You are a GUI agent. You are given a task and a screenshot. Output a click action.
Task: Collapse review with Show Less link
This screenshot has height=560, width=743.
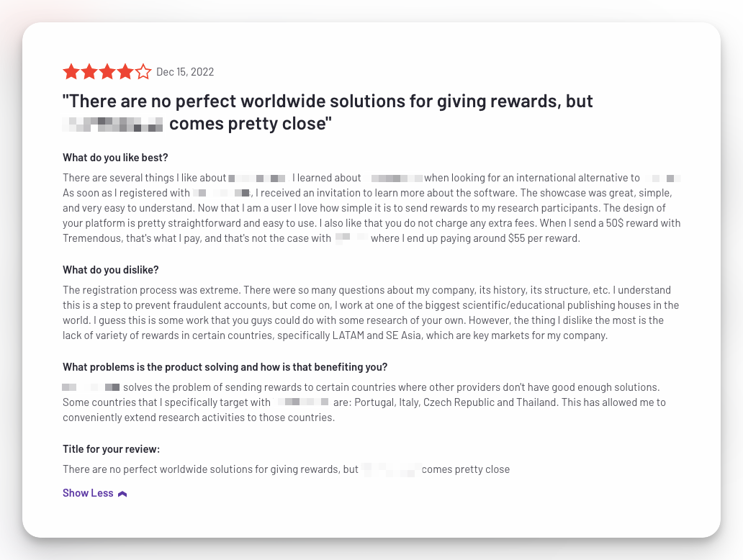pyautogui.click(x=88, y=493)
